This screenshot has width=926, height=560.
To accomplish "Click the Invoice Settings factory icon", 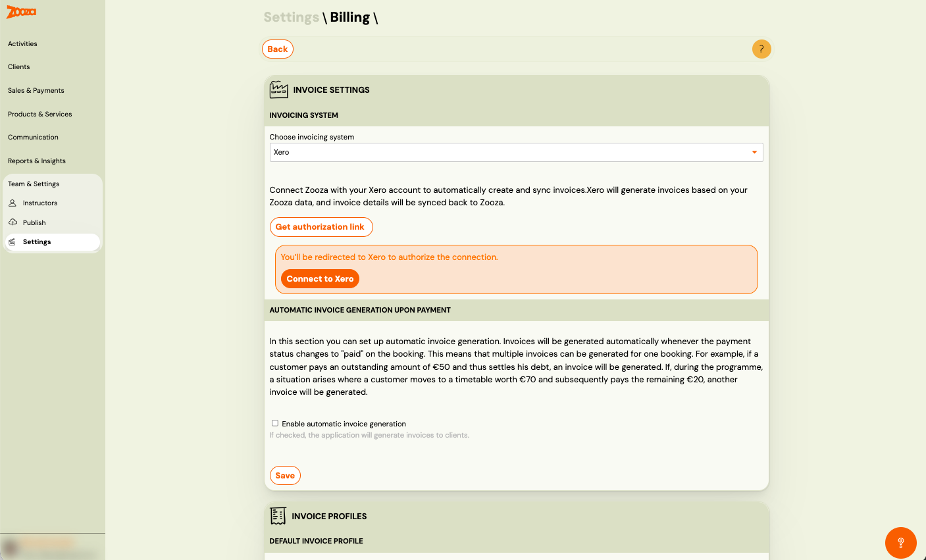I will coord(279,89).
